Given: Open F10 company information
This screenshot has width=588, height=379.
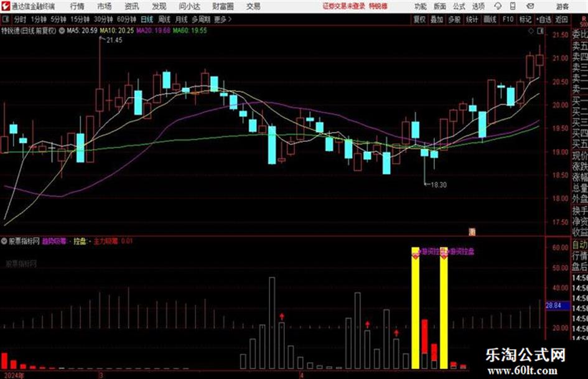Looking at the screenshot, I should tap(508, 19).
